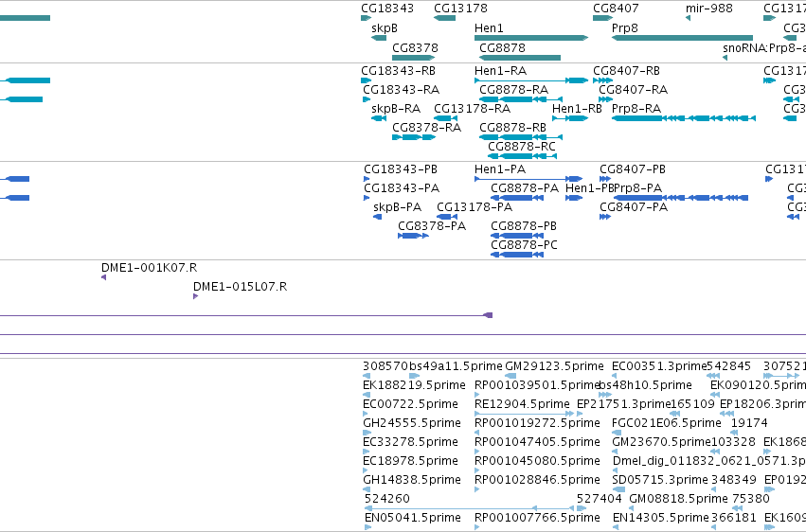Click the Hen1 gene bar glyph
This screenshot has height=532, width=806.
(531, 38)
